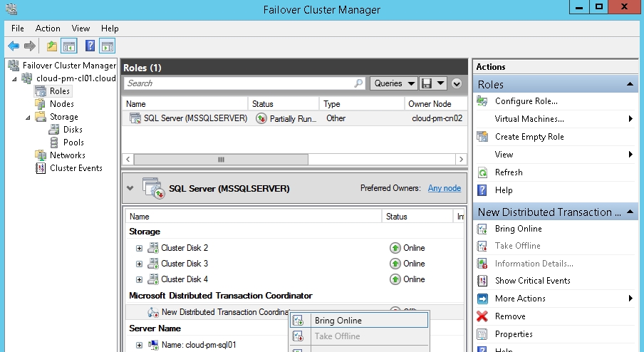Viewport: 644px width, 352px height.
Task: Collapse the Roles actions section
Action: point(630,84)
